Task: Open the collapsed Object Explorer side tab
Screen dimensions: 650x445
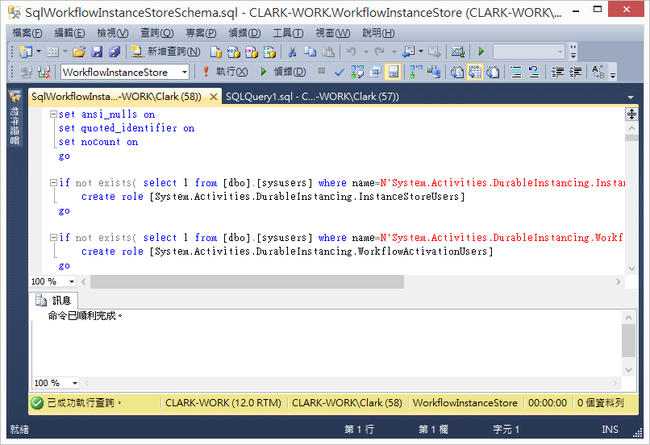Action: [15, 118]
